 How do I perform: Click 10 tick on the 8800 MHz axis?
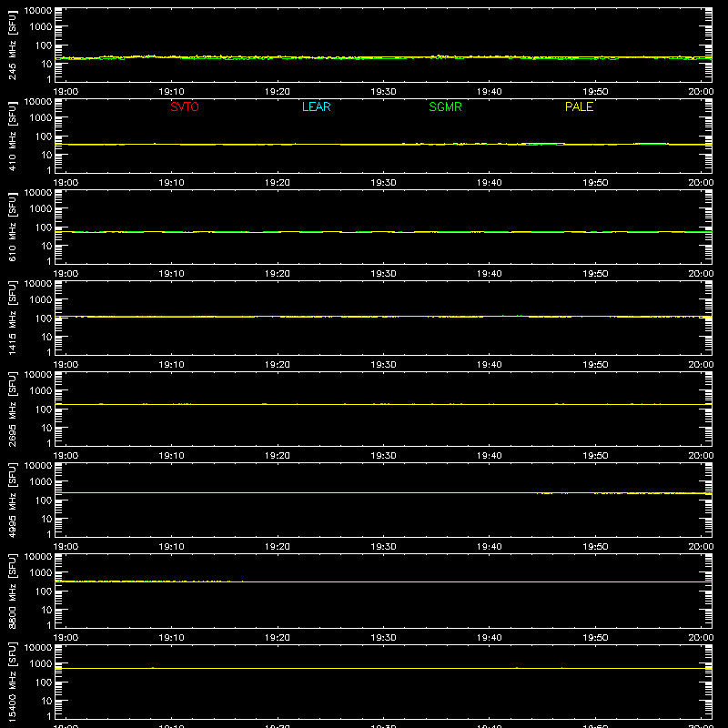46,610
